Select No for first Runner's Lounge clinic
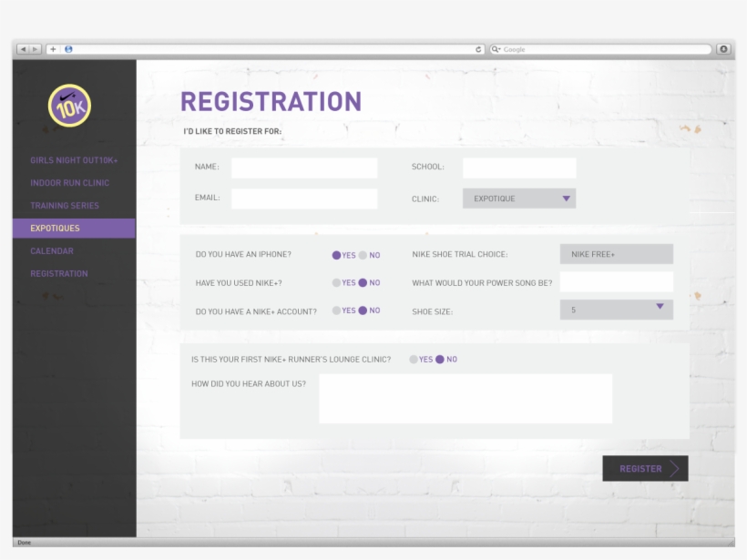 (x=440, y=360)
